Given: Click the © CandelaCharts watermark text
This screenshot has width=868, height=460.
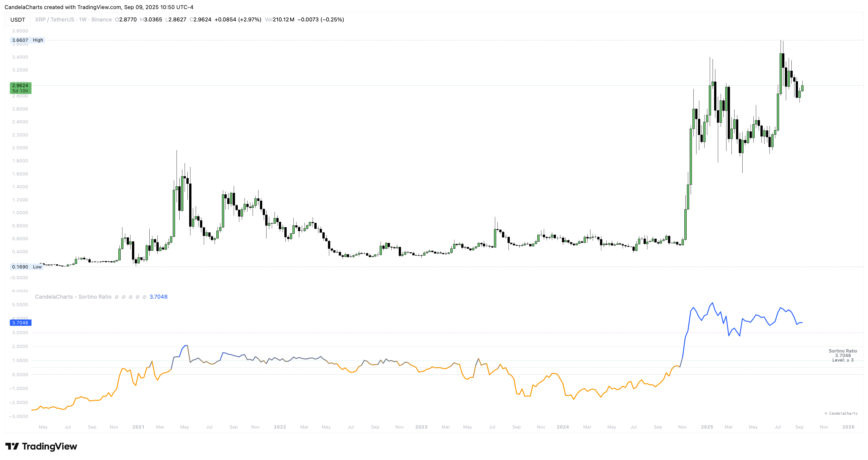Looking at the screenshot, I should tap(841, 413).
